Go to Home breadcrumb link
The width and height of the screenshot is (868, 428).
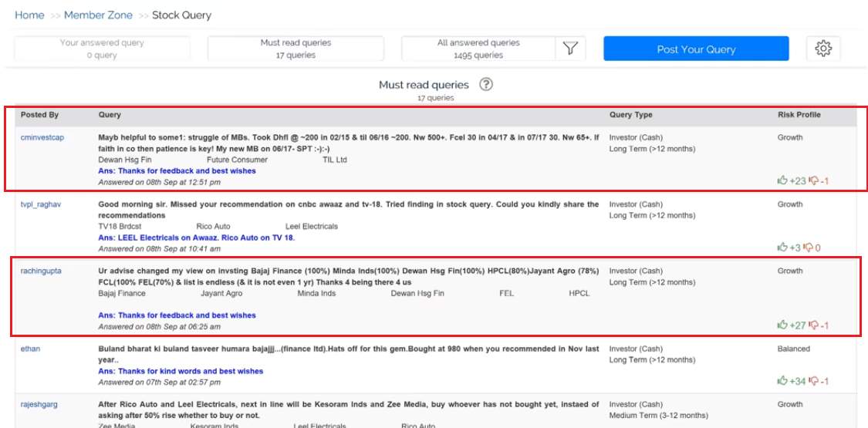tap(29, 15)
